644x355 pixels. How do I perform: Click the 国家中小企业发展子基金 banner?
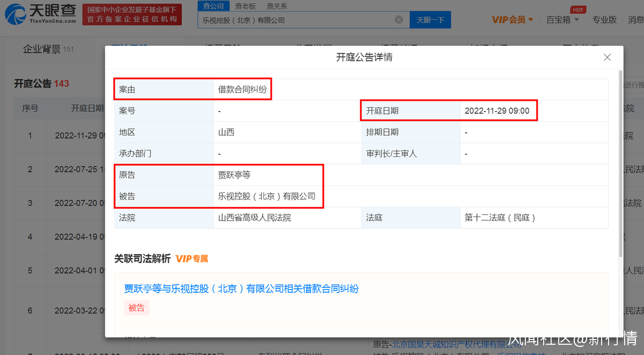pos(132,15)
